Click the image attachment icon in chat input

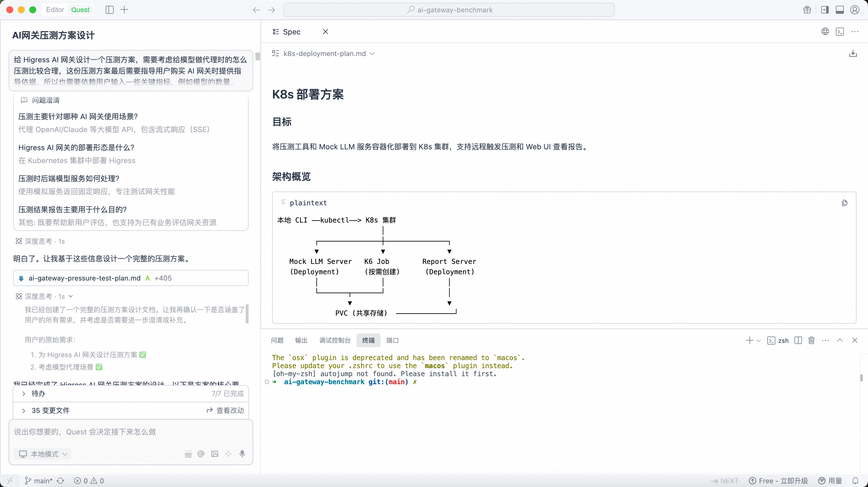[x=215, y=454]
